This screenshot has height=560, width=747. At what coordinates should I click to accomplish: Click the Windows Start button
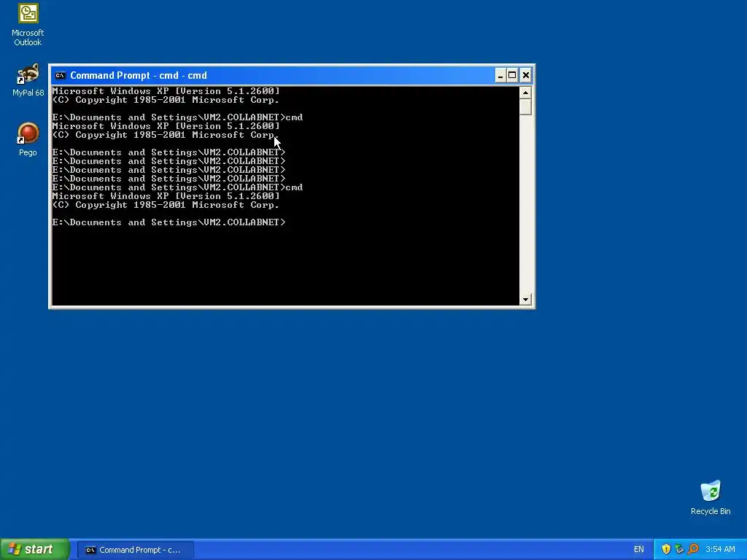tap(35, 550)
